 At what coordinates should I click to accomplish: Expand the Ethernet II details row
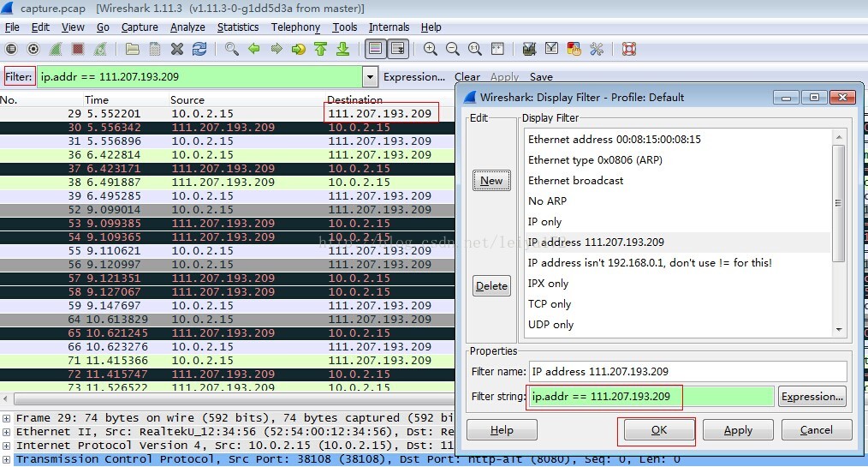[7, 432]
